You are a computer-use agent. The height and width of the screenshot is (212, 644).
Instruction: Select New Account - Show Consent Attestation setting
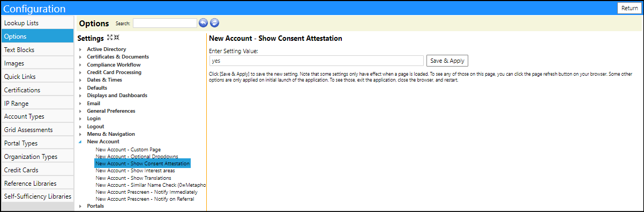(143, 164)
